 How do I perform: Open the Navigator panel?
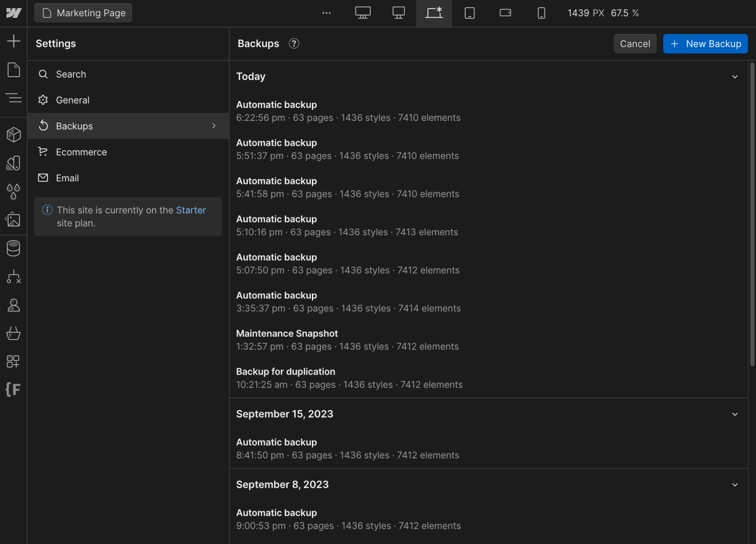coord(13,98)
